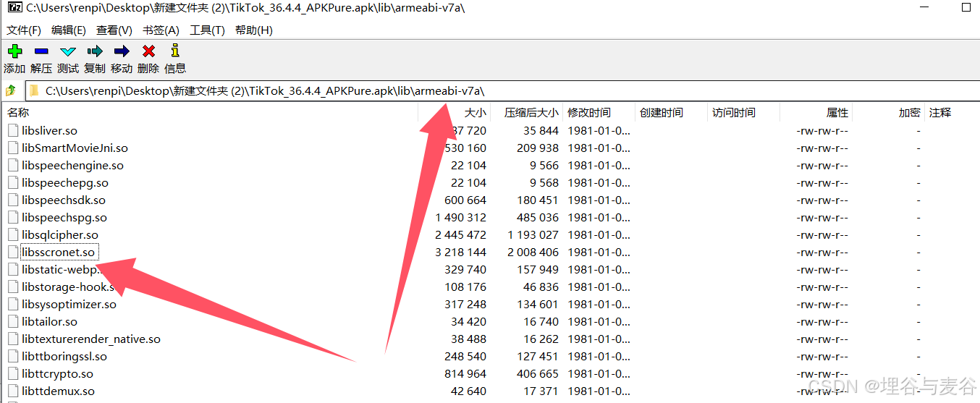Click packed size value 134 601
Viewport: 980px width, 403px height.
538,305
